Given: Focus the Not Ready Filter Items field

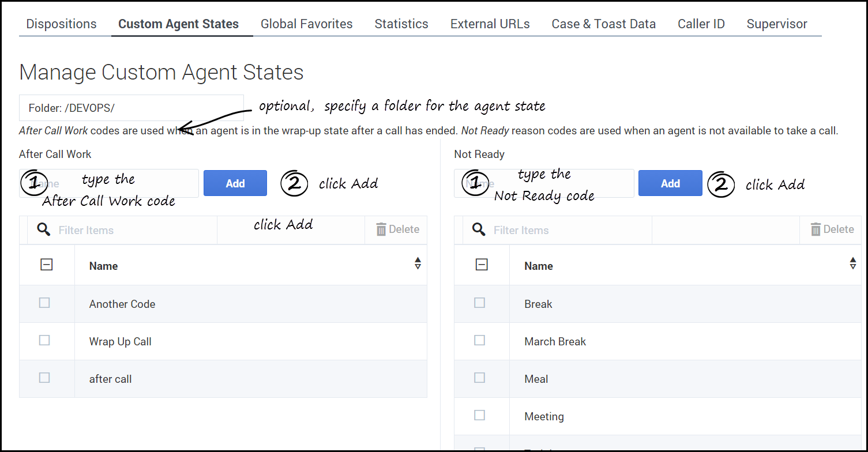Looking at the screenshot, I should pyautogui.click(x=571, y=230).
